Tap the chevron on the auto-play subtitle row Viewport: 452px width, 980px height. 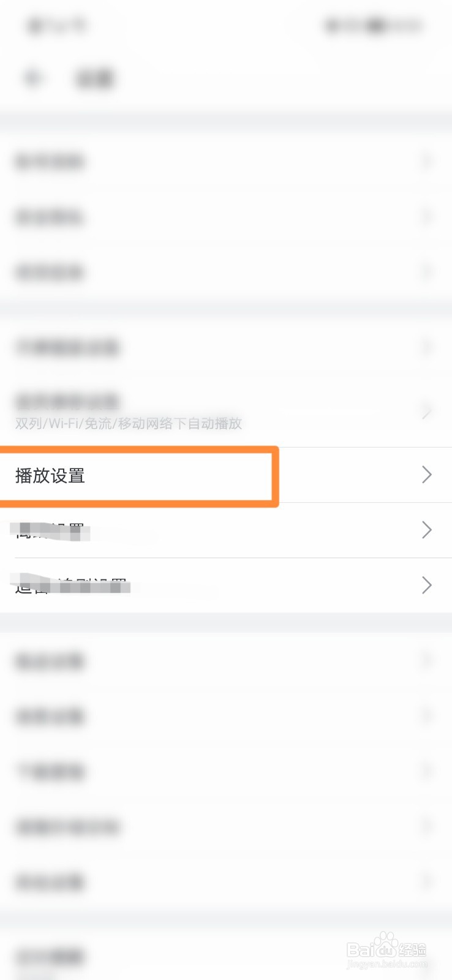tap(427, 412)
